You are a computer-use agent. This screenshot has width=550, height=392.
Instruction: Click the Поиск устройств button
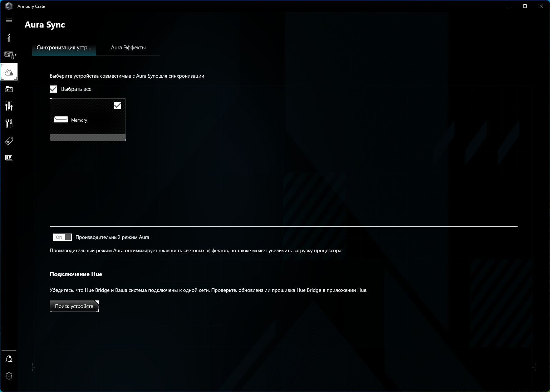point(74,306)
